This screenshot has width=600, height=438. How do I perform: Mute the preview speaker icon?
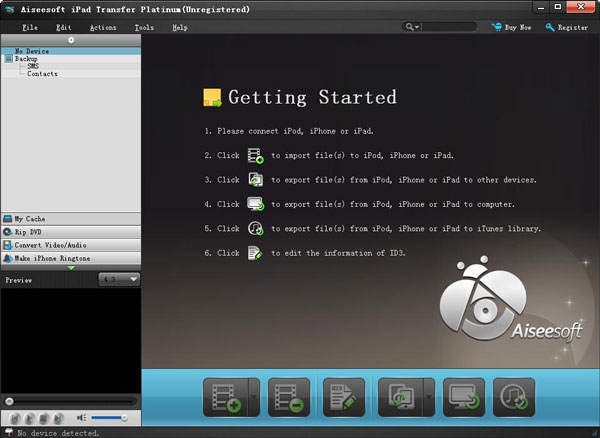pos(81,417)
